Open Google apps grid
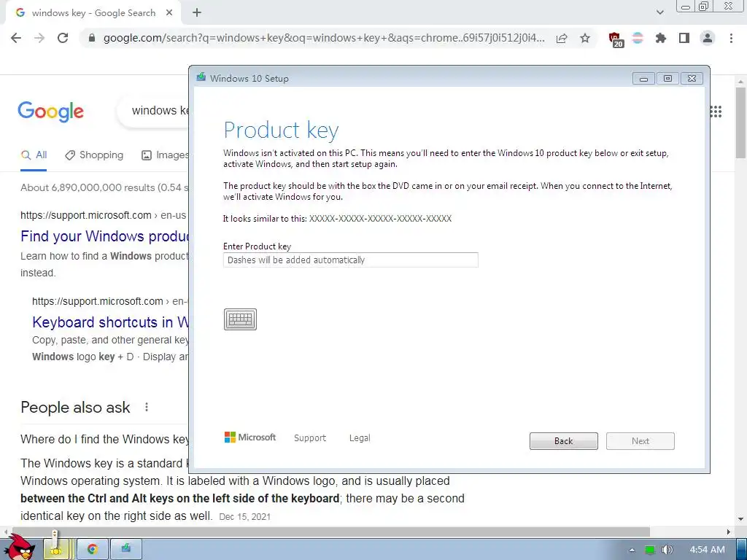Viewport: 747px width, 560px height. point(716,112)
